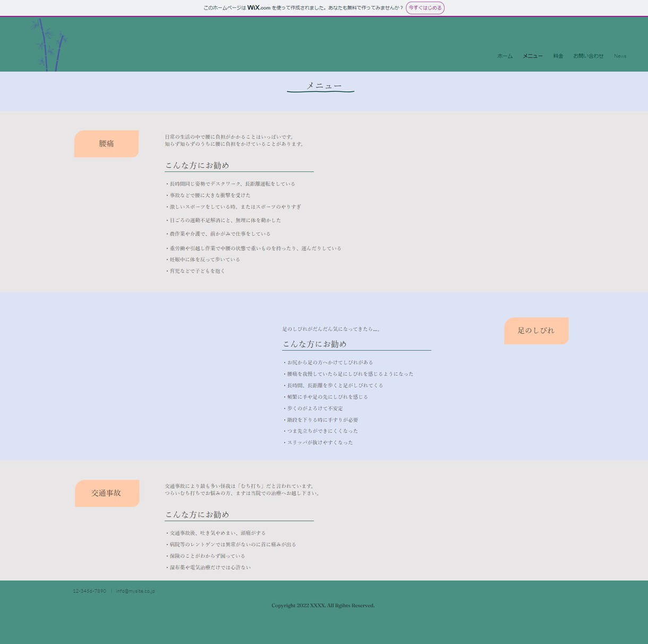Click the メニュー page title heading

point(323,86)
